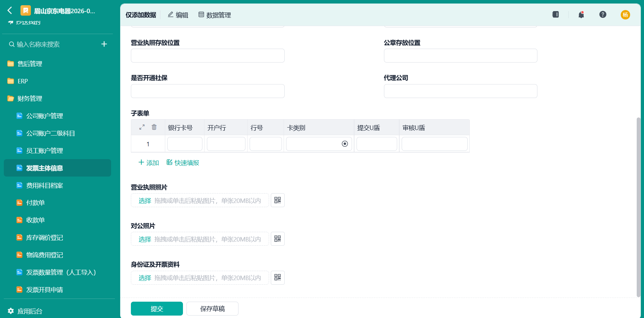Scan QR code for 对公照片 upload
The image size is (644, 318).
pyautogui.click(x=277, y=239)
